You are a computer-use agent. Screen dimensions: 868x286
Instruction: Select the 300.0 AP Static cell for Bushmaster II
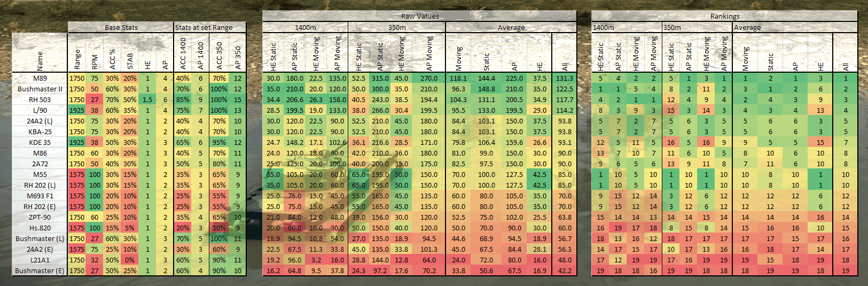380,89
